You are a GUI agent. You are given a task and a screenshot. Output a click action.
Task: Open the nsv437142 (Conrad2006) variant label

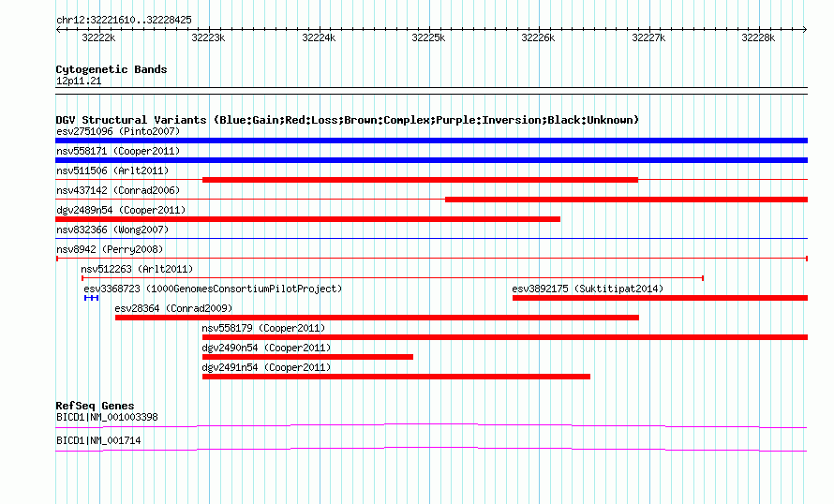118,190
